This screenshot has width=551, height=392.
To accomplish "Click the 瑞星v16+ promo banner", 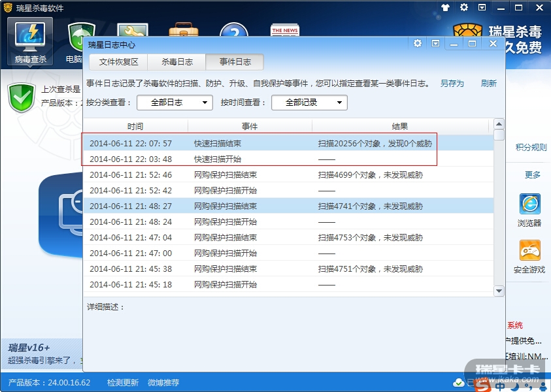I will click(x=41, y=353).
